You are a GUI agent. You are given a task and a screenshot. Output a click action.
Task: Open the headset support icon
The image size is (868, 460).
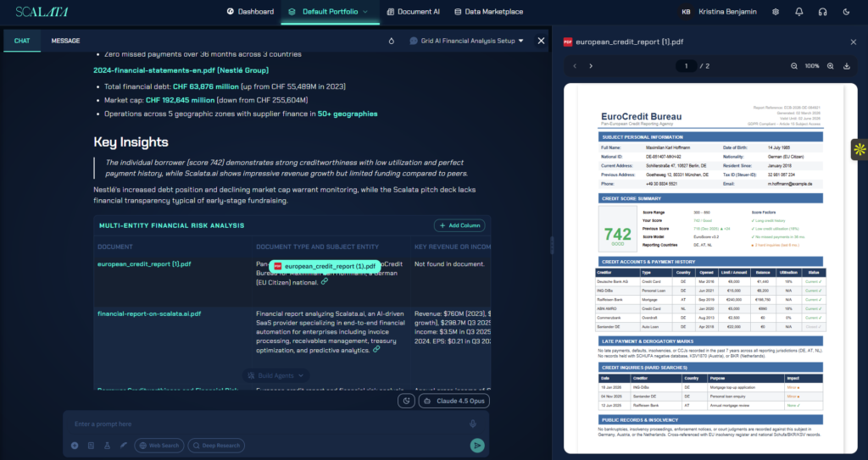tap(822, 12)
